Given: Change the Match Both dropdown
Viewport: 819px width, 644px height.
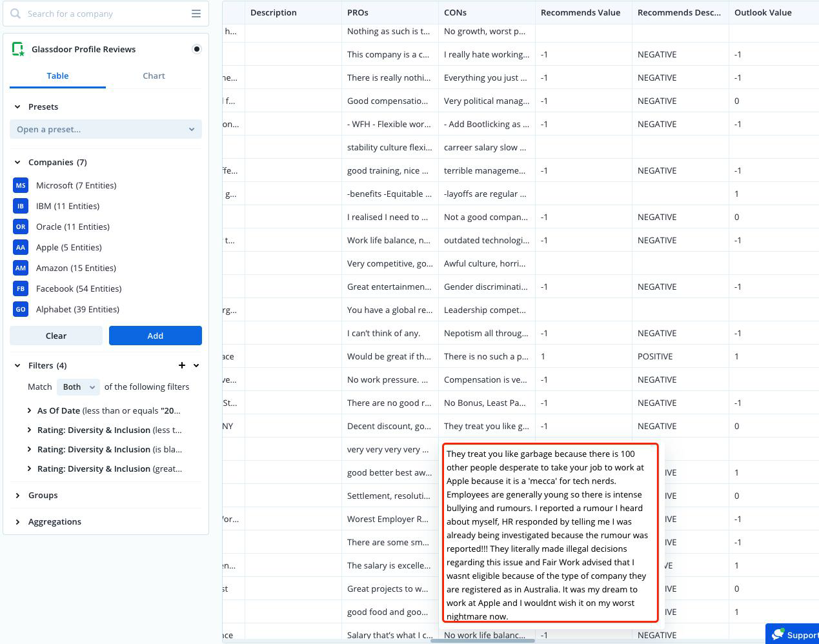Looking at the screenshot, I should [x=79, y=387].
